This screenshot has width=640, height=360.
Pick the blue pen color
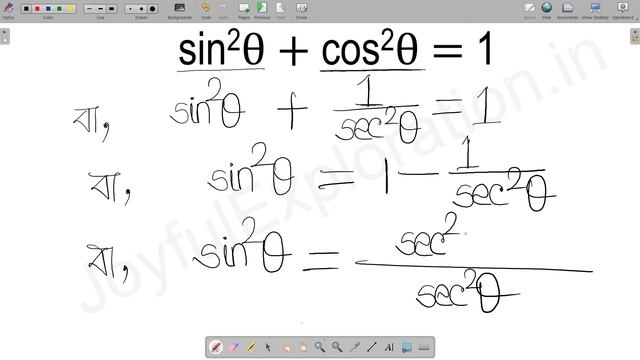[48, 9]
